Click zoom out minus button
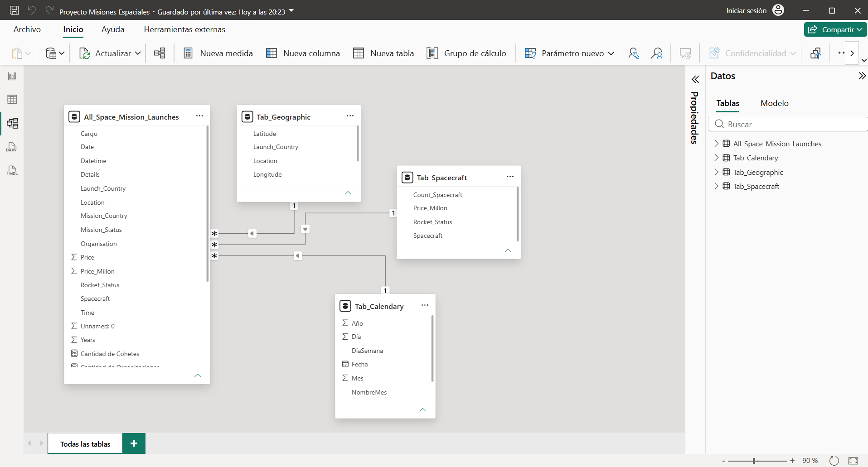868x467 pixels. (723, 461)
